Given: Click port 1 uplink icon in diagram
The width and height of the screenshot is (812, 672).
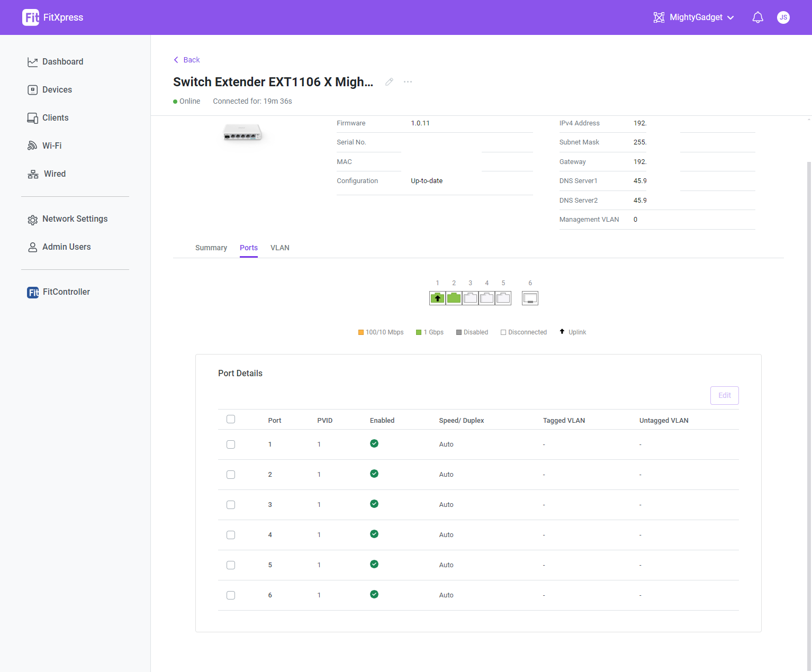Looking at the screenshot, I should point(437,298).
